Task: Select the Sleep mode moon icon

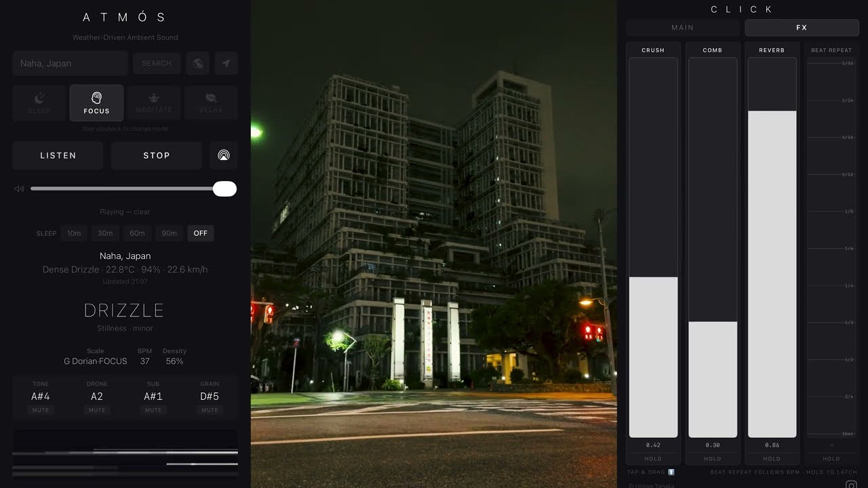Action: (39, 98)
